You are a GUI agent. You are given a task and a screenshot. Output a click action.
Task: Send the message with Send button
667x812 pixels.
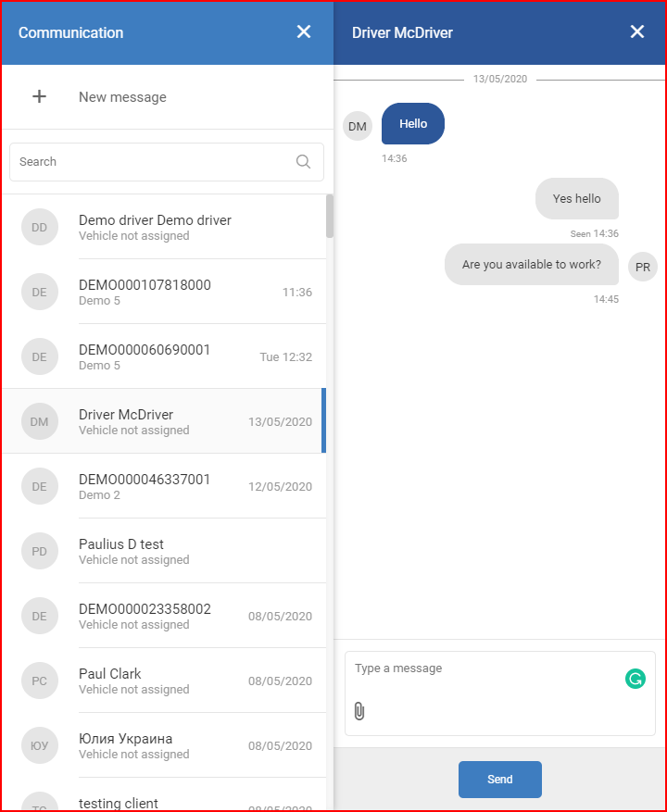500,780
